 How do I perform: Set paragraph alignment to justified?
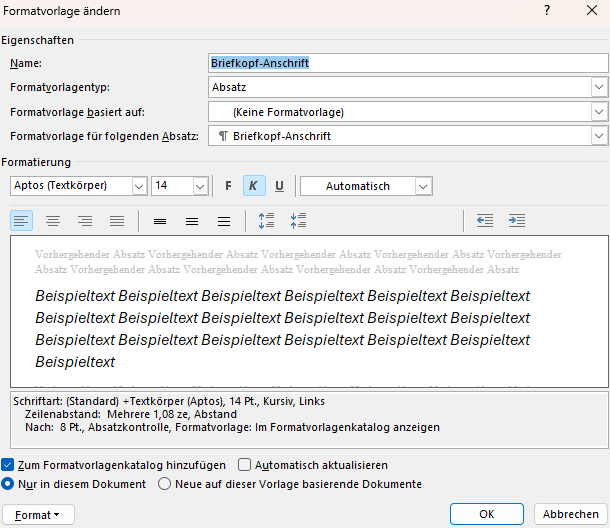tap(117, 221)
